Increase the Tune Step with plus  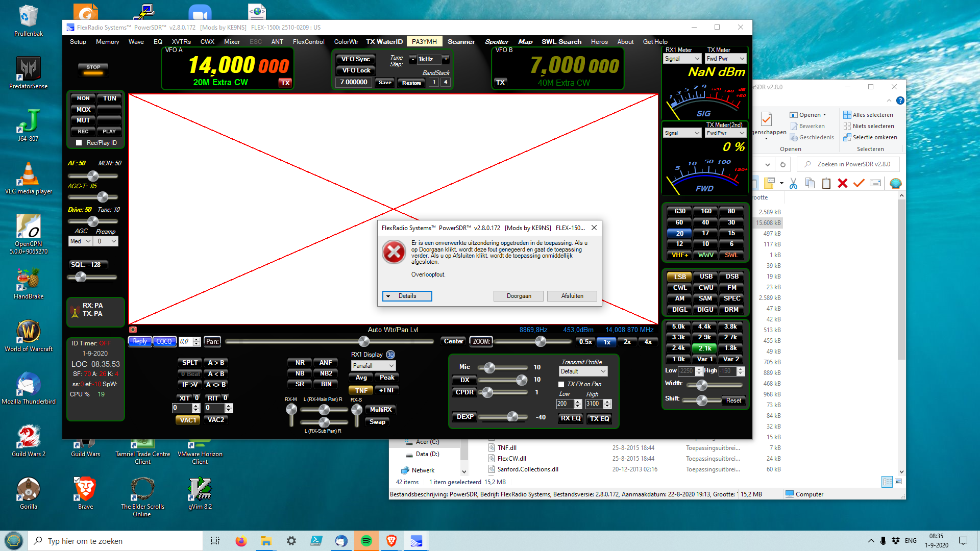coord(446,59)
